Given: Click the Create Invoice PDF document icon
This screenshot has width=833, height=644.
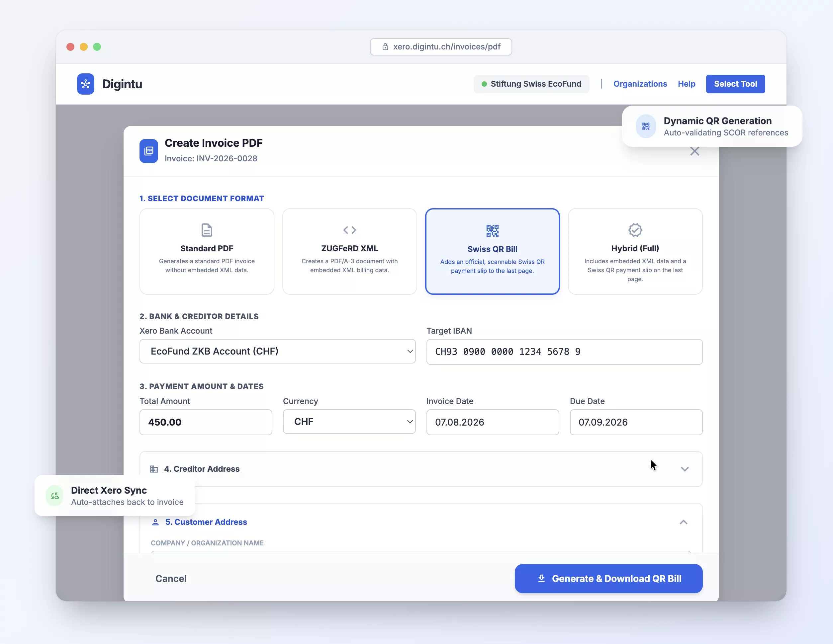Looking at the screenshot, I should pos(149,151).
